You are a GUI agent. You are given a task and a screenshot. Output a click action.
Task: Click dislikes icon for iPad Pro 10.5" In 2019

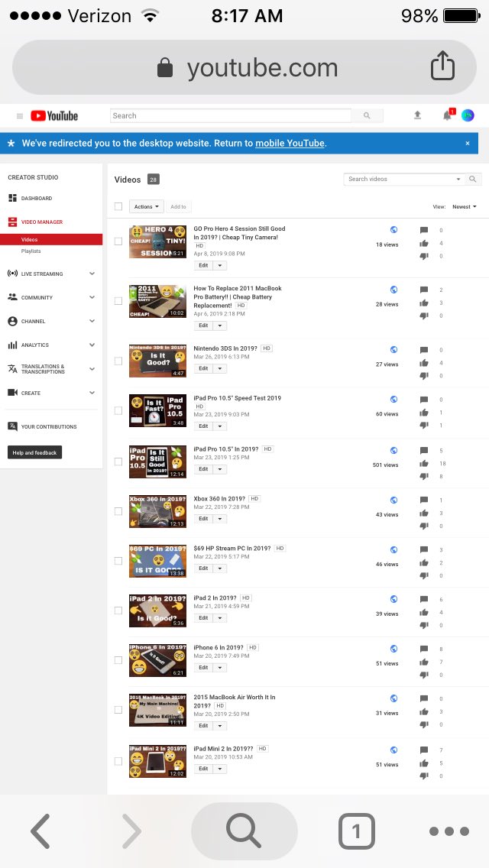[423, 476]
